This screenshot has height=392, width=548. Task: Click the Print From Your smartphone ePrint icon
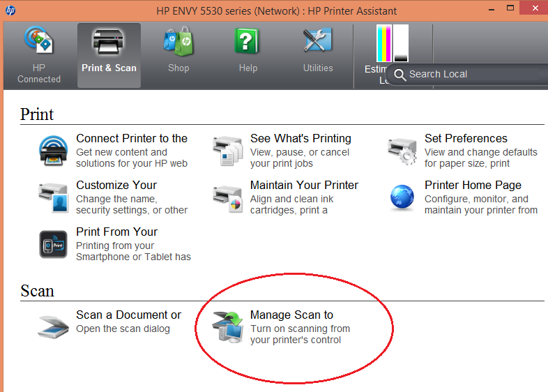coord(53,244)
